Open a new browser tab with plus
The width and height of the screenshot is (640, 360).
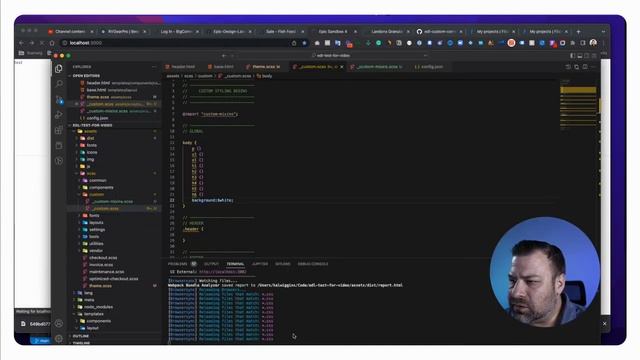(x=578, y=31)
